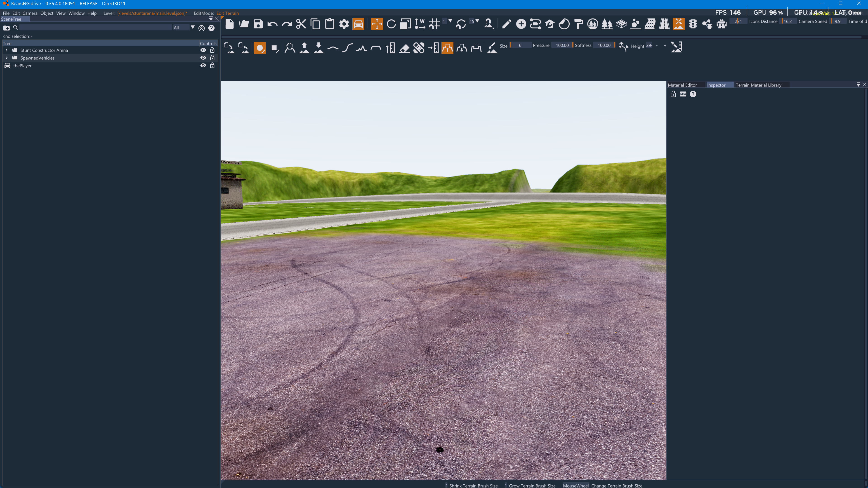Select the Object Select pencil mode
Image resolution: width=868 pixels, height=488 pixels.
(x=506, y=24)
